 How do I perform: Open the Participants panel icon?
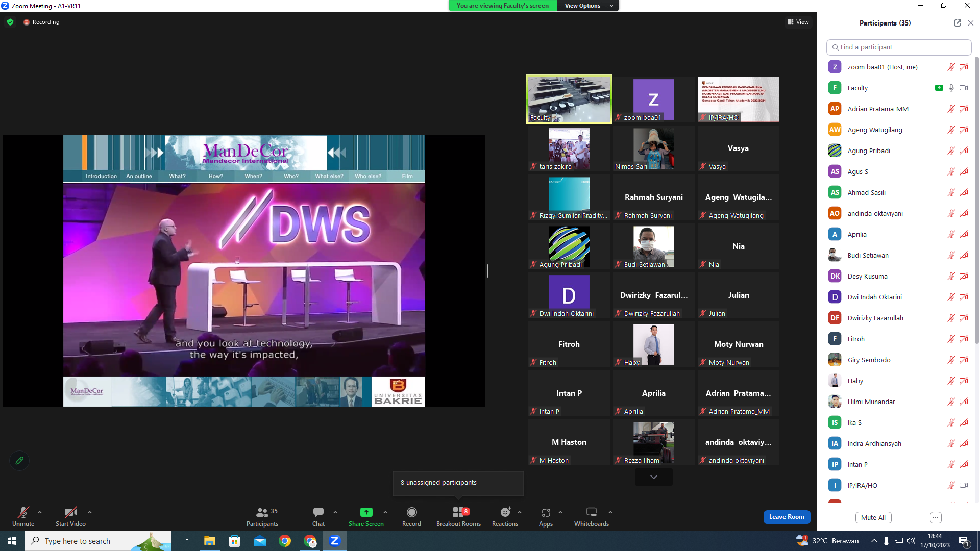262,512
